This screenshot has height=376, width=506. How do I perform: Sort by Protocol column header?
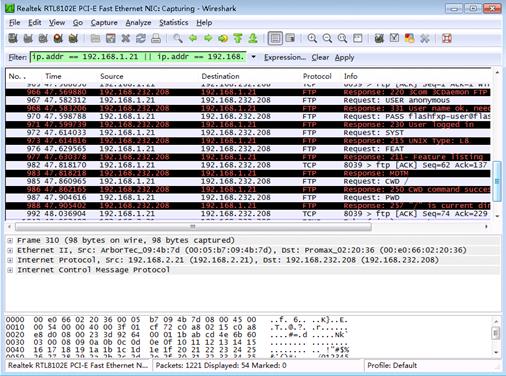(317, 76)
